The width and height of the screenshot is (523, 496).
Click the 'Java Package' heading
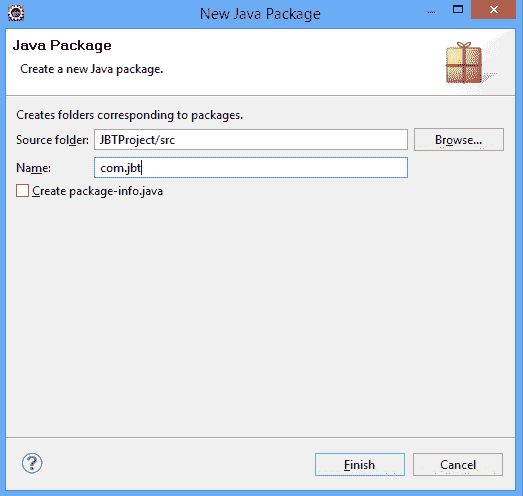pos(62,45)
